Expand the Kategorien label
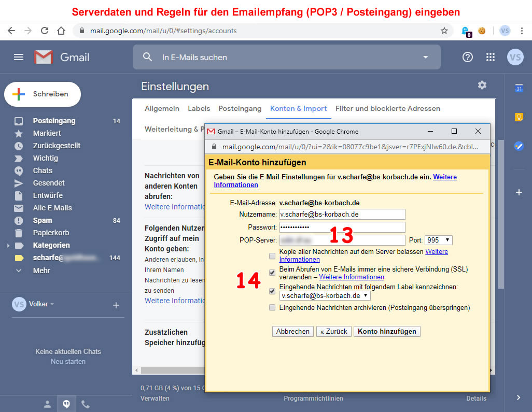The height and width of the screenshot is (412, 532). point(8,245)
